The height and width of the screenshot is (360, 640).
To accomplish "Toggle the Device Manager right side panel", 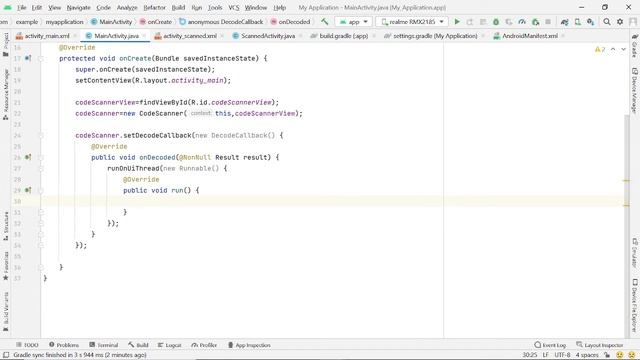I will 635,91.
